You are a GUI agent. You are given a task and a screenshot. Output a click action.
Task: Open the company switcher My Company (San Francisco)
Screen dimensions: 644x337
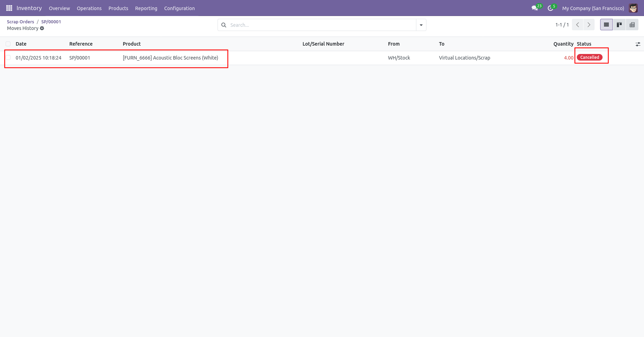point(593,8)
